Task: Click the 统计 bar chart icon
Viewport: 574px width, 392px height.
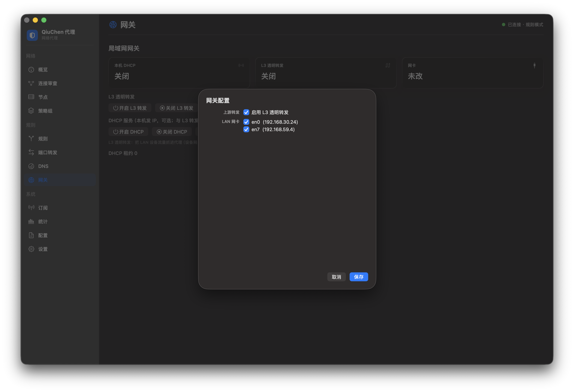Action: pyautogui.click(x=31, y=221)
